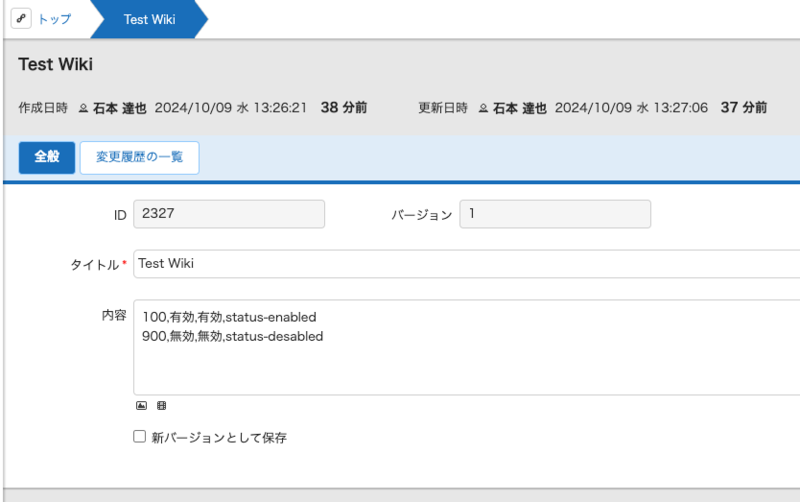
Task: Switch to the 全般 tab
Action: pyautogui.click(x=47, y=158)
